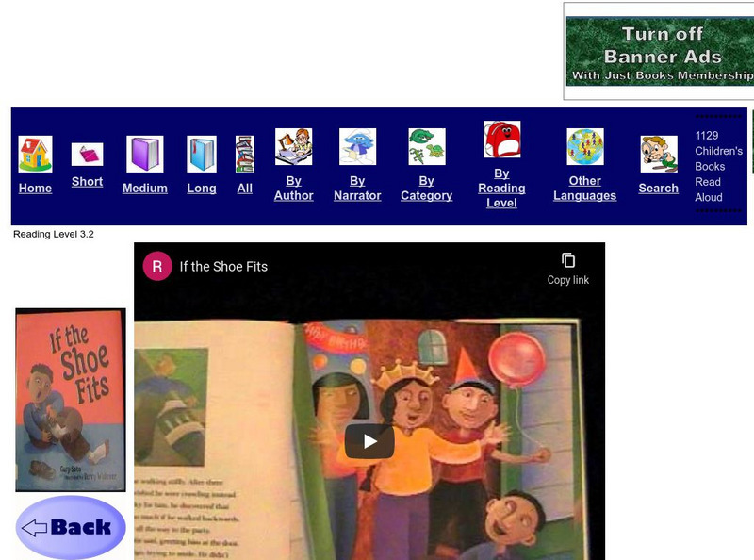Click the Long blue book icon
754x560 pixels.
coord(202,154)
